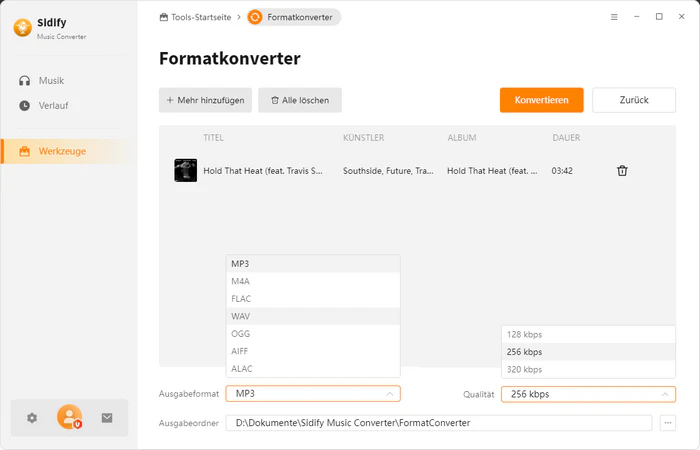Select 128 kbps quality option

588,334
